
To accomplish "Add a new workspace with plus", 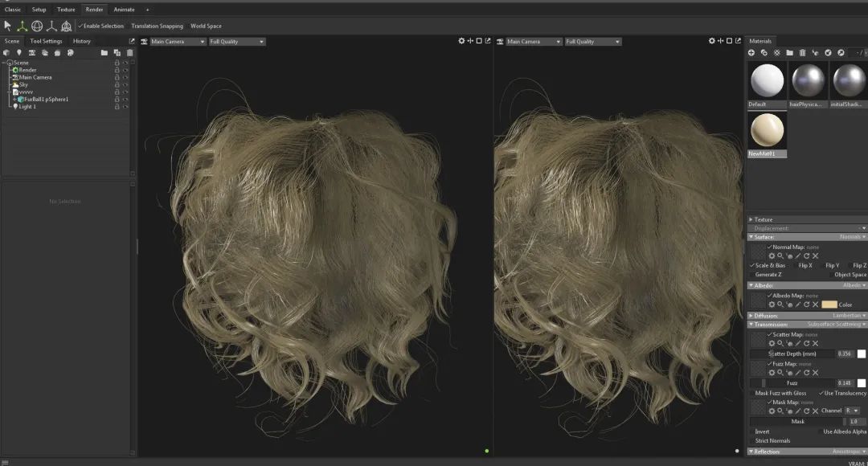I will 147,10.
